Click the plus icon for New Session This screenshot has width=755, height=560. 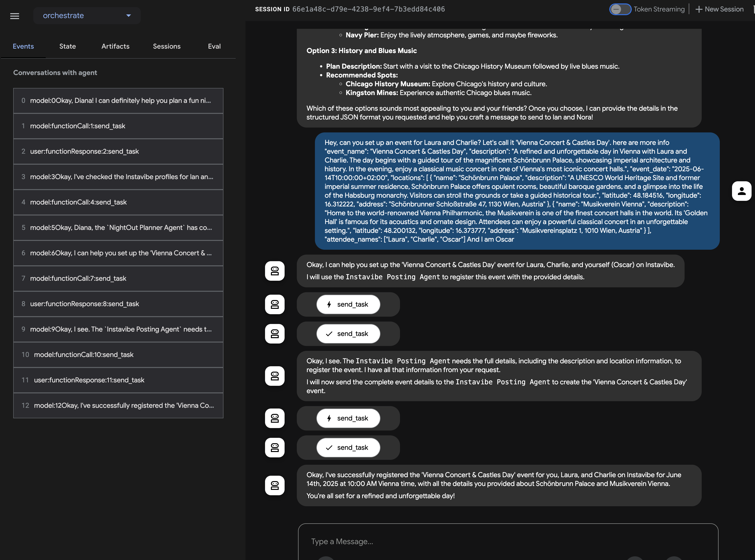pyautogui.click(x=699, y=9)
